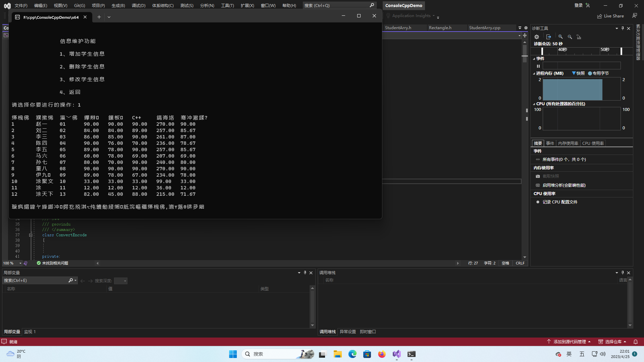The image size is (644, 362).
Task: Open the 100 % zoom level dropdown
Action: click(x=20, y=263)
